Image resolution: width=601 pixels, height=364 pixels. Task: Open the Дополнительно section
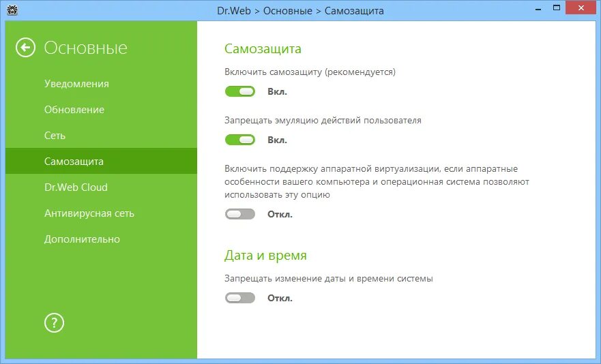pos(101,239)
